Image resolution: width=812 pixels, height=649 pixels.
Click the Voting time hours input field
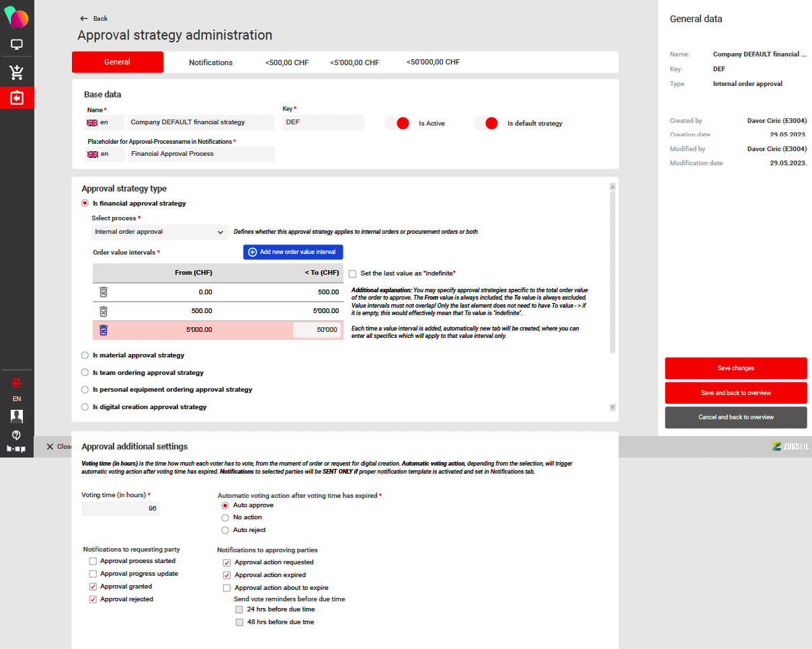click(121, 509)
